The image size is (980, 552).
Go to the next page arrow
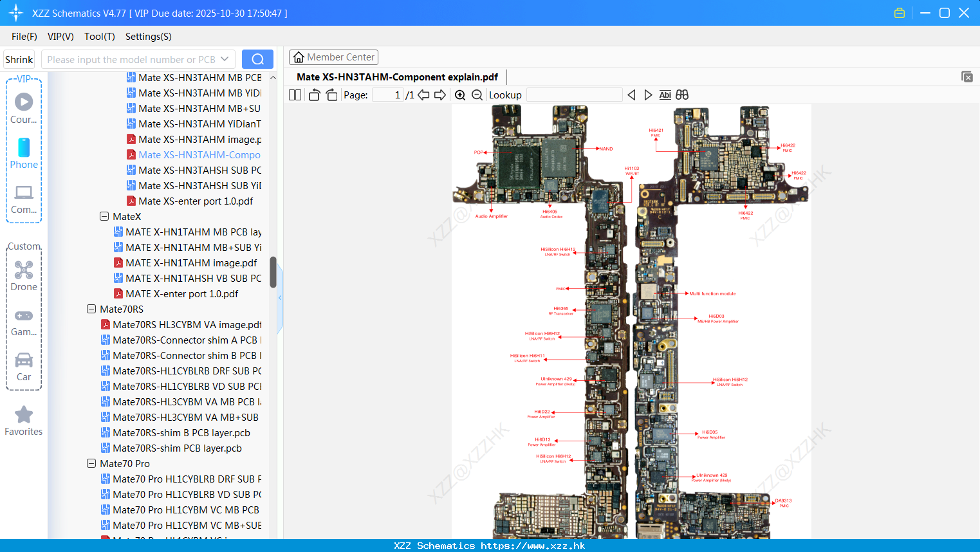(440, 95)
